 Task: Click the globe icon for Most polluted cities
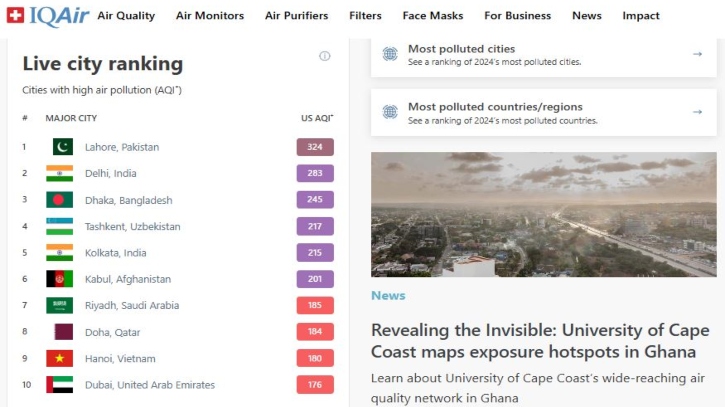389,54
